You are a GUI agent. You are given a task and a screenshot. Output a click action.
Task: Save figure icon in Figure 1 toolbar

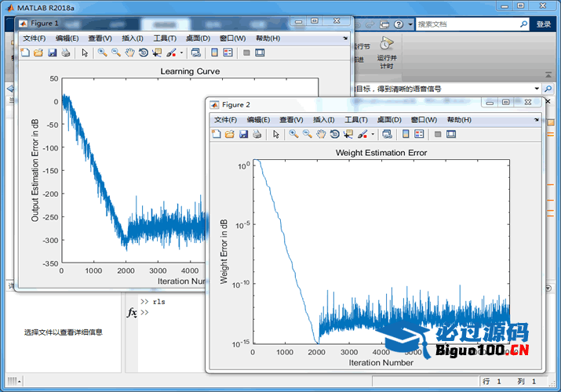(x=53, y=53)
